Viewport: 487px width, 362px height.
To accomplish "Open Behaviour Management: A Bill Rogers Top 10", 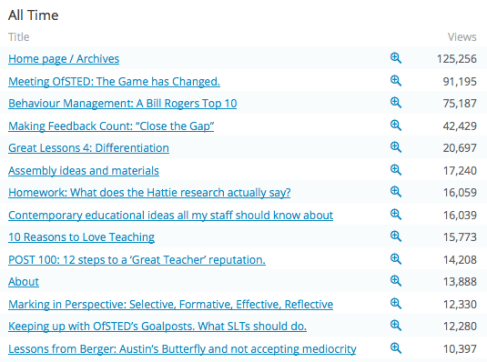I will point(123,104).
